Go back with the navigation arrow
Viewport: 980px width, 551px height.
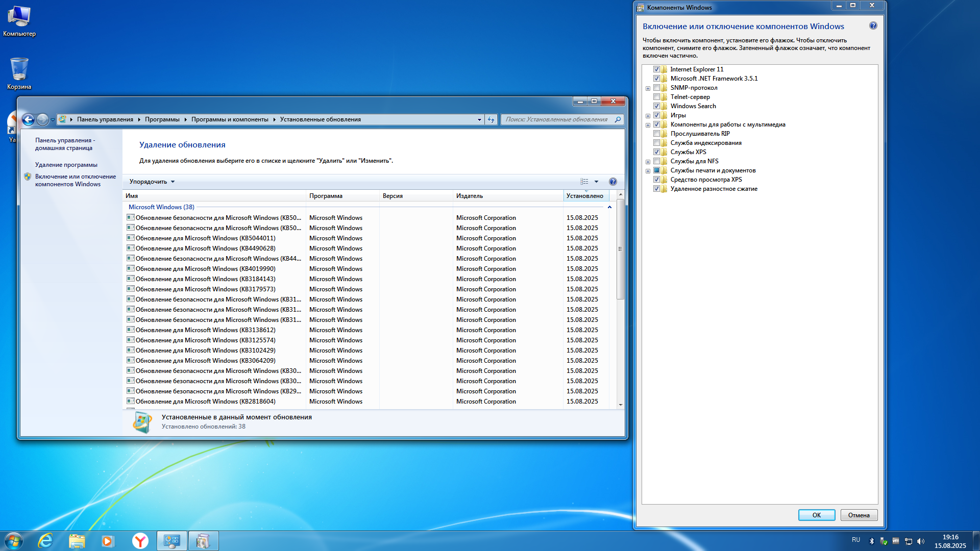pyautogui.click(x=28, y=119)
